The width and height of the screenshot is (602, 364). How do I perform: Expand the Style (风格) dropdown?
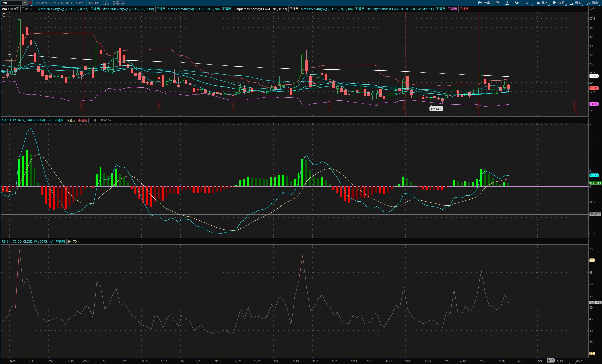coord(542,3)
